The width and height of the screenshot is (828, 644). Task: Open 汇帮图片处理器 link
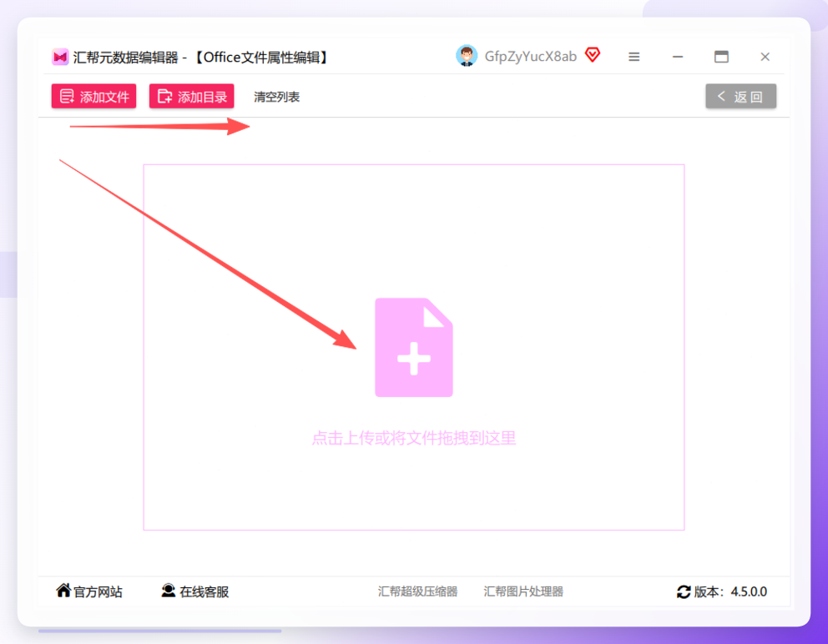point(523,591)
